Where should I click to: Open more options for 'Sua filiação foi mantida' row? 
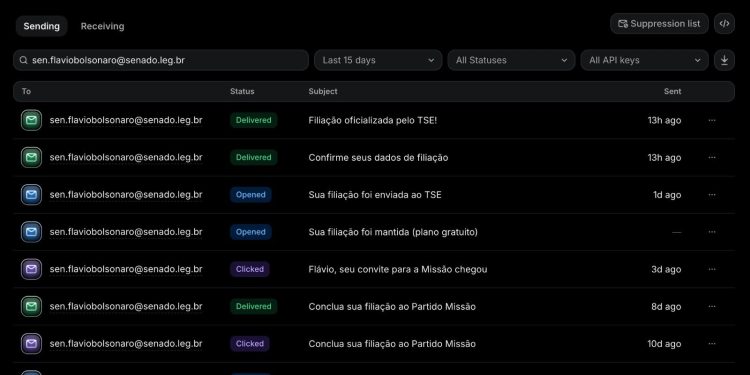coord(712,232)
